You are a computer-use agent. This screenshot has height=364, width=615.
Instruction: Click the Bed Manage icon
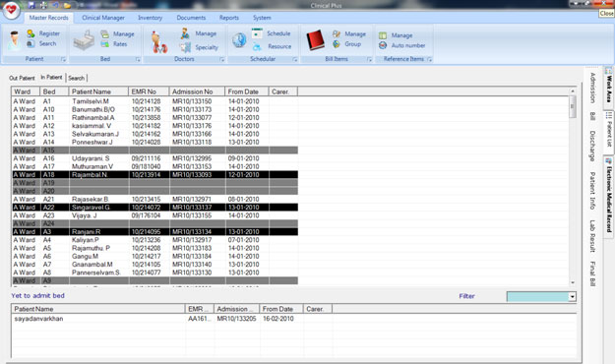(x=104, y=34)
